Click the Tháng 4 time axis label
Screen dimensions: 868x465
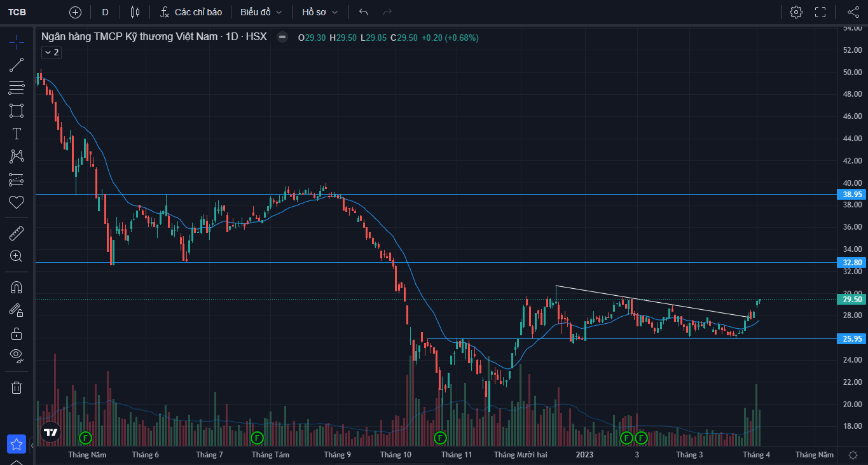[x=757, y=455]
